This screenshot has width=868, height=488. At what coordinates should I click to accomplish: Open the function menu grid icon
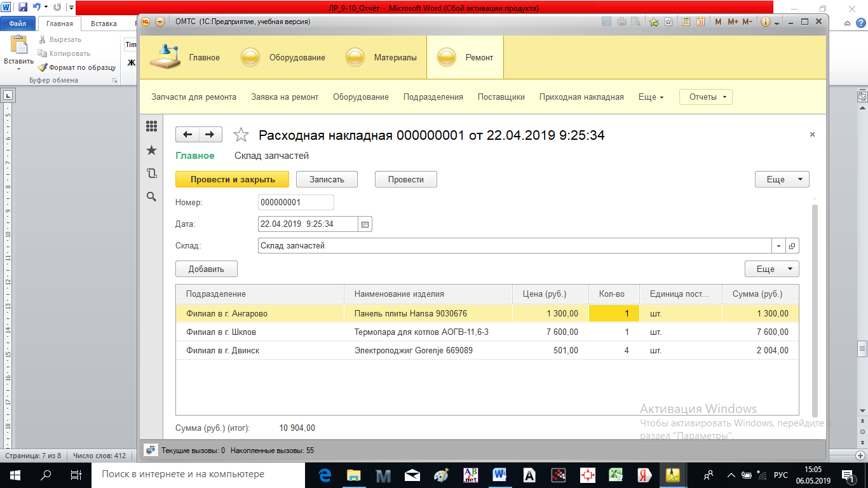coord(151,126)
